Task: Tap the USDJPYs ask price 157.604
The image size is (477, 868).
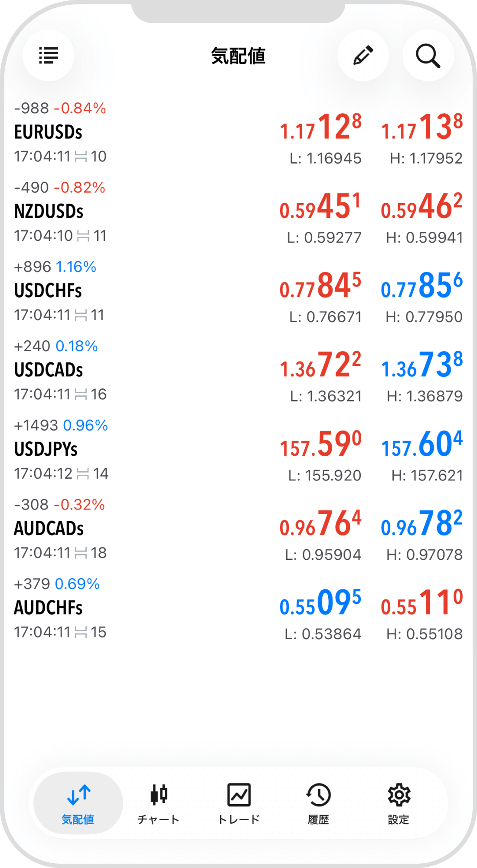Action: pyautogui.click(x=421, y=444)
